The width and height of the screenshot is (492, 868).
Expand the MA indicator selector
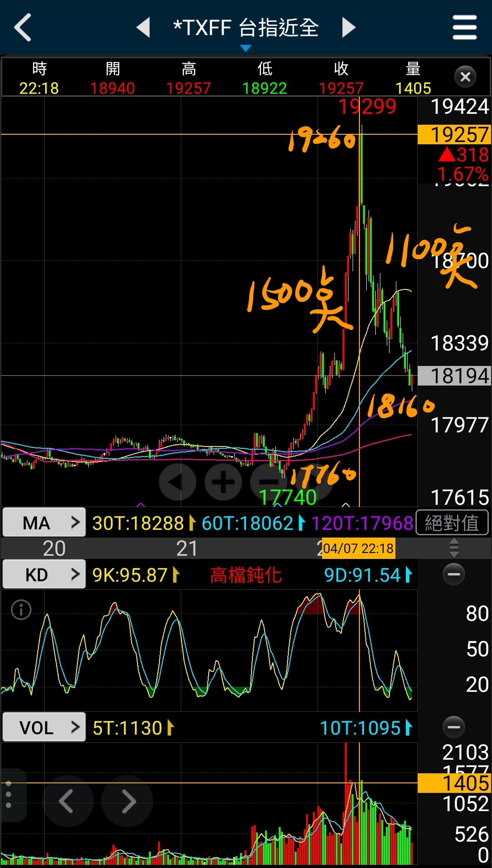(44, 523)
